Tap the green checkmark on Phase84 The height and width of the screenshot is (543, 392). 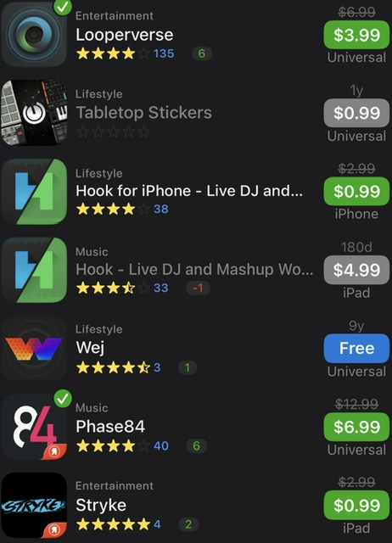tap(63, 399)
